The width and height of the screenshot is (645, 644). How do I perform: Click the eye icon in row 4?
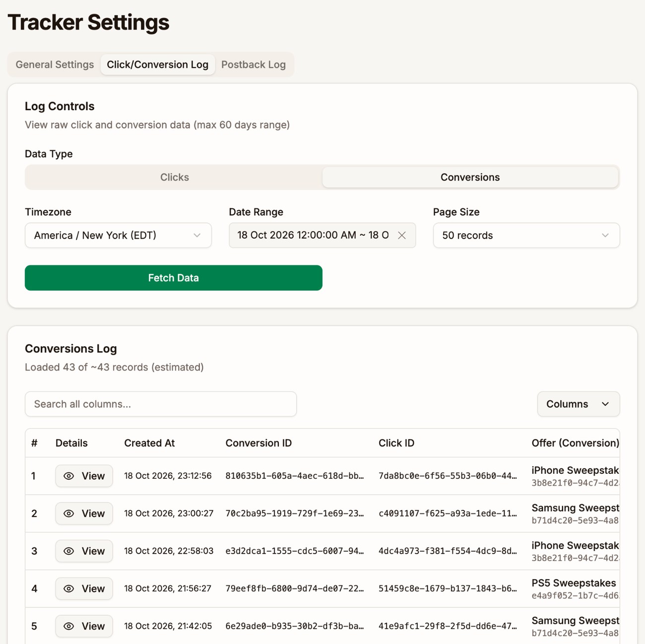(69, 588)
